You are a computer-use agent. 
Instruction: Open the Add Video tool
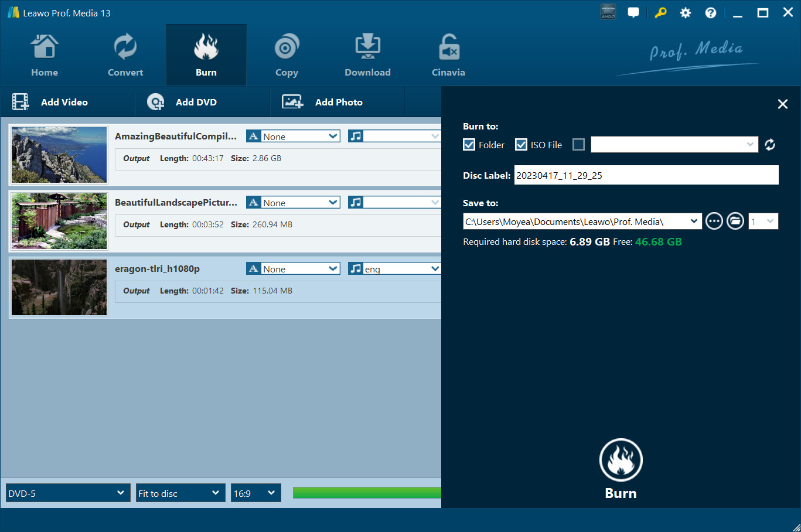pos(64,101)
